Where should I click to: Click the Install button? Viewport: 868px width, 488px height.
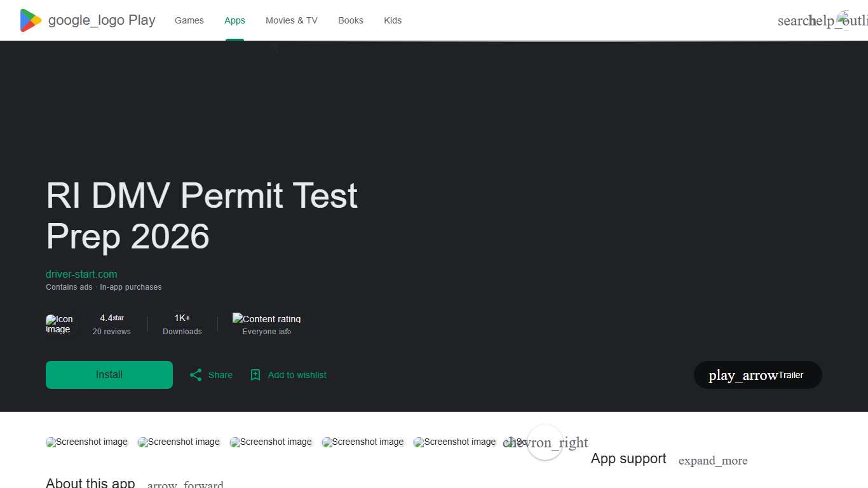[109, 375]
